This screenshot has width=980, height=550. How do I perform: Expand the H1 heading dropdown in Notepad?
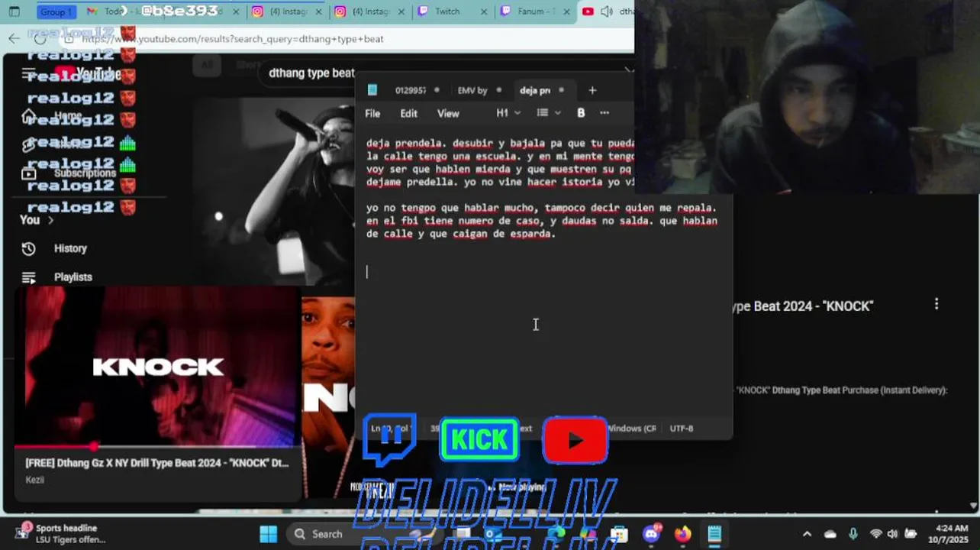click(508, 113)
